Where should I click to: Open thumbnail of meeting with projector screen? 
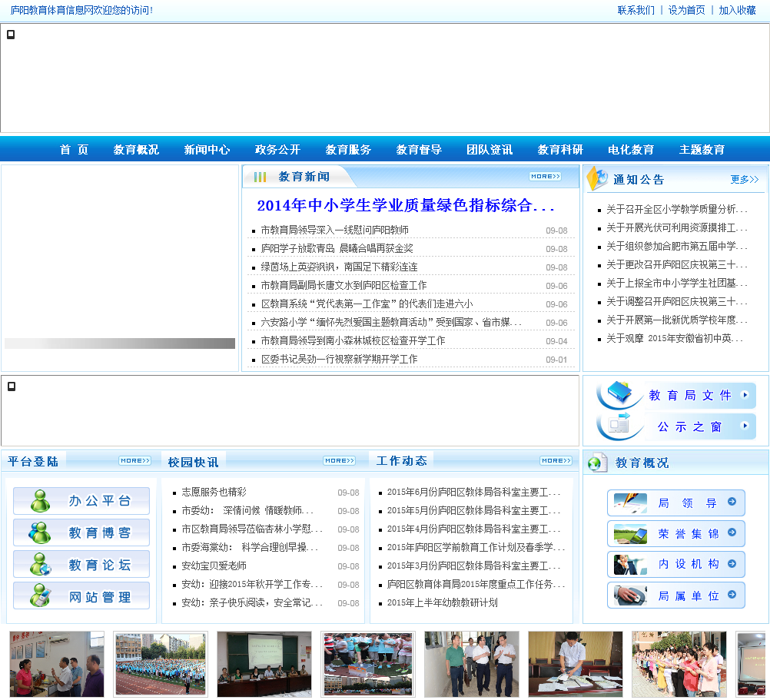click(x=264, y=664)
